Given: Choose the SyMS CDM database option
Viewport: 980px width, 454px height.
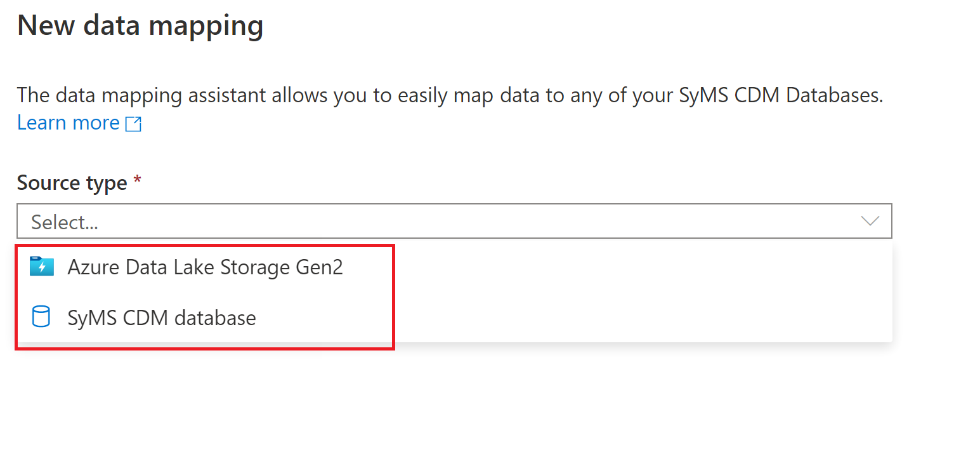Looking at the screenshot, I should (162, 317).
